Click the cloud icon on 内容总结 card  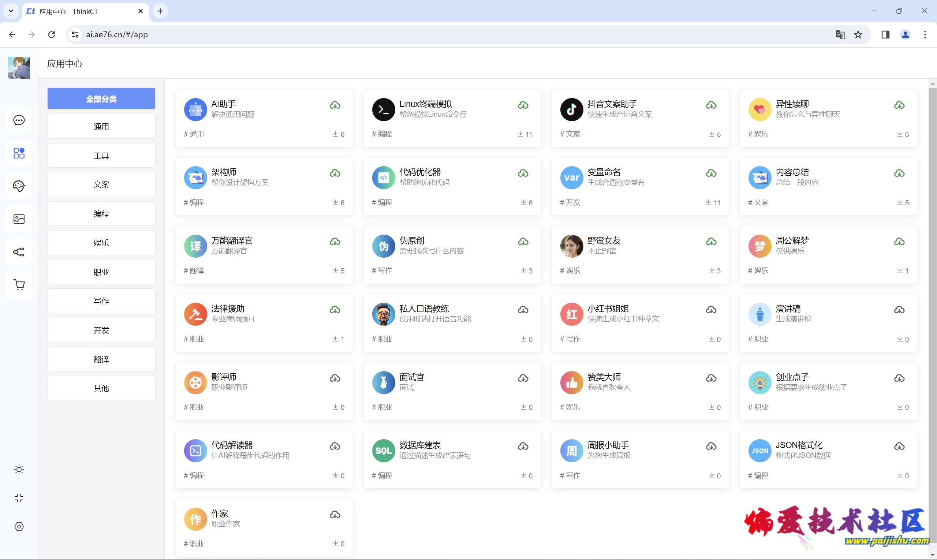click(x=899, y=173)
